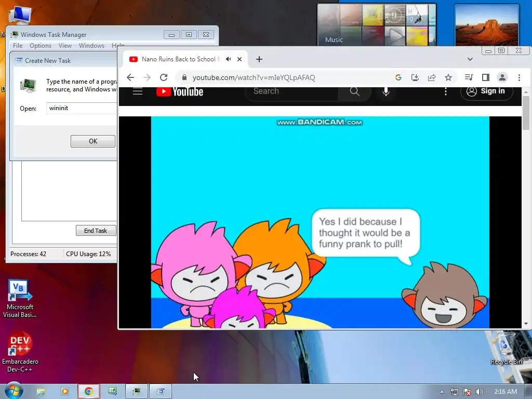Open the Windows menu in Task Manager
532x399 pixels.
(91, 46)
